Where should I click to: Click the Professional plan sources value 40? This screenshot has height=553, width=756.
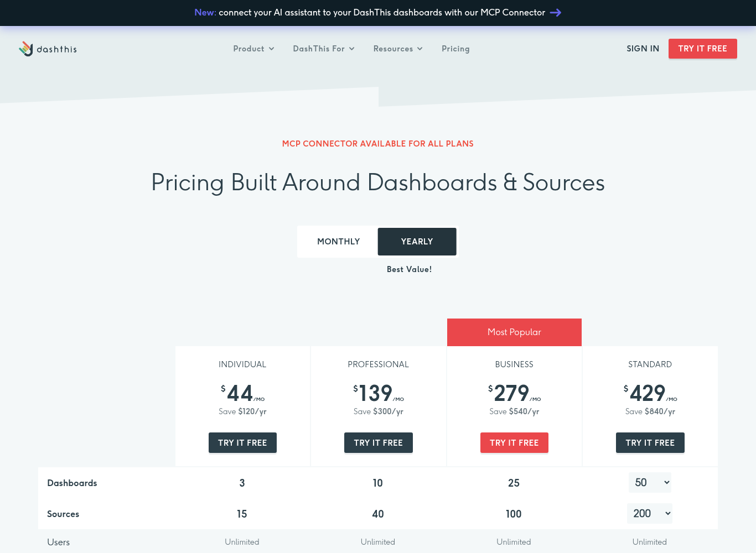[378, 514]
